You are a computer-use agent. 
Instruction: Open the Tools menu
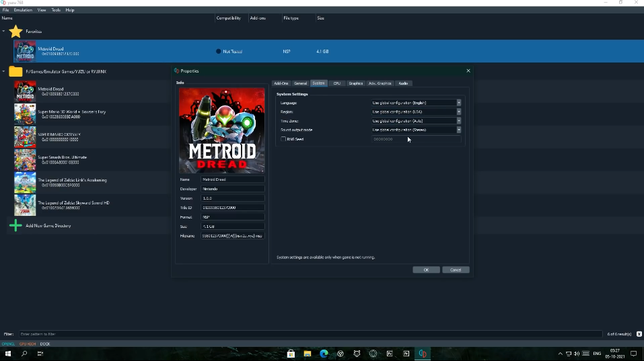pyautogui.click(x=56, y=10)
